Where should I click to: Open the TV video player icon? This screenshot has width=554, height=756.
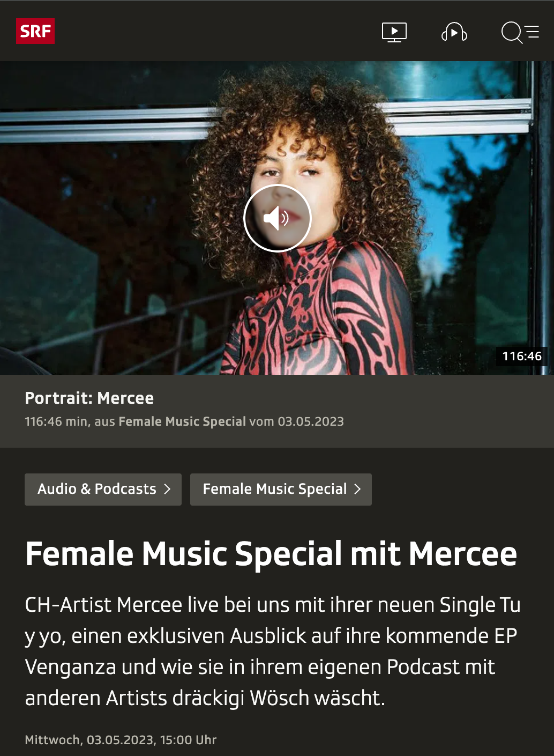tap(394, 32)
